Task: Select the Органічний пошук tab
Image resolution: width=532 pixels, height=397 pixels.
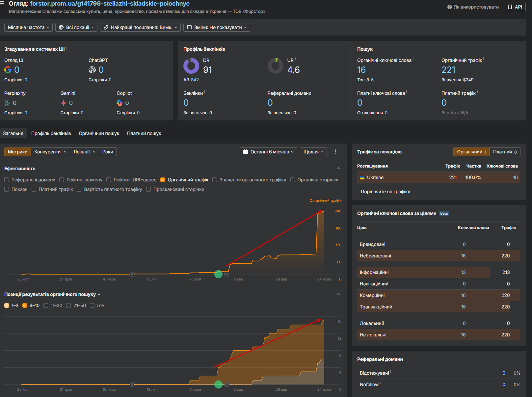Action: point(99,133)
